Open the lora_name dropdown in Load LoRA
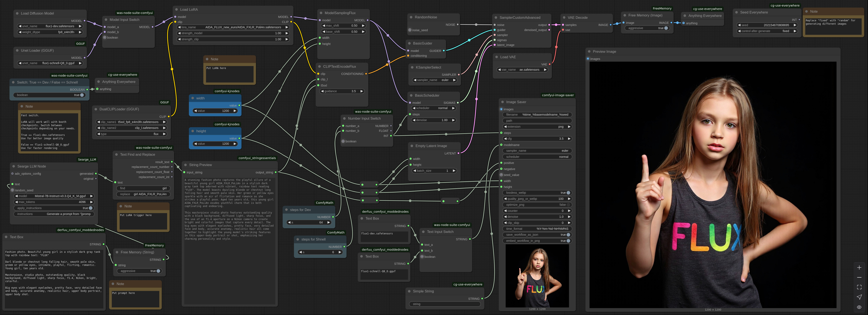The image size is (868, 315). point(233,27)
